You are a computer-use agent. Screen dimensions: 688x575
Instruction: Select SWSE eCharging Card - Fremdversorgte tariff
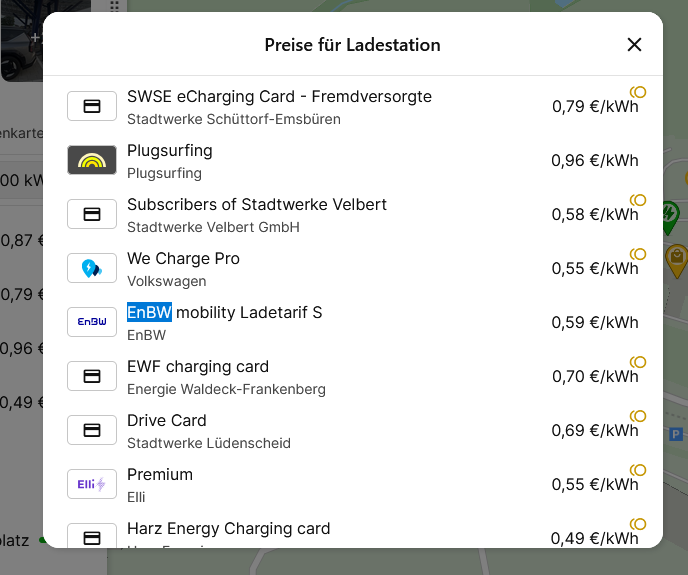pyautogui.click(x=279, y=97)
